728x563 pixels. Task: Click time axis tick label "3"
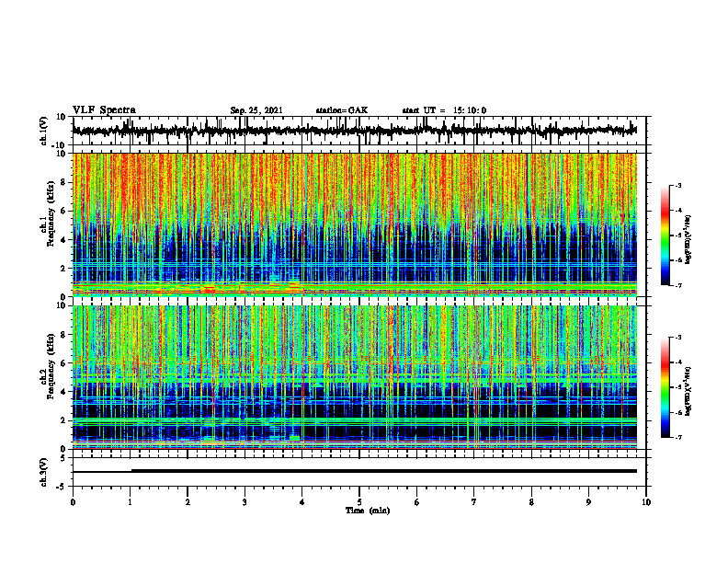tap(245, 502)
